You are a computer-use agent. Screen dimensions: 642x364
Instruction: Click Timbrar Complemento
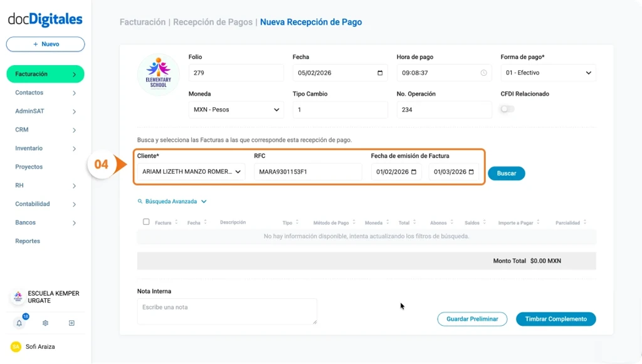pyautogui.click(x=555, y=319)
